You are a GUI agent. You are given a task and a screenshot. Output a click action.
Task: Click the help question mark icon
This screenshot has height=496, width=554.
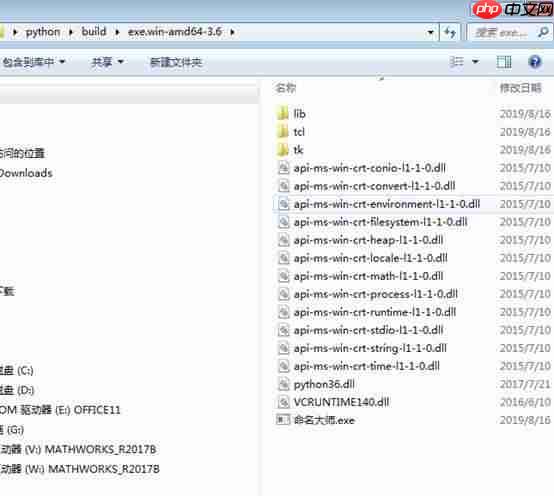click(x=535, y=62)
